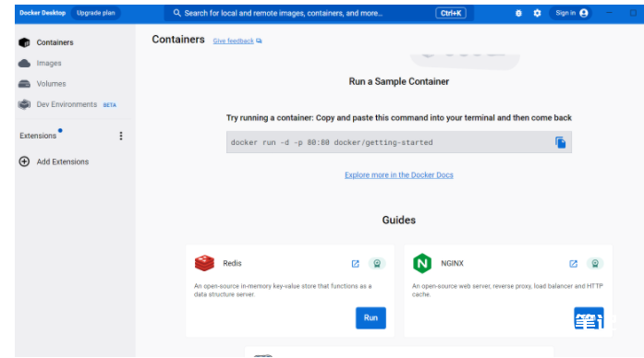This screenshot has height=358, width=644.
Task: Click the Upgrade plan button
Action: 96,13
